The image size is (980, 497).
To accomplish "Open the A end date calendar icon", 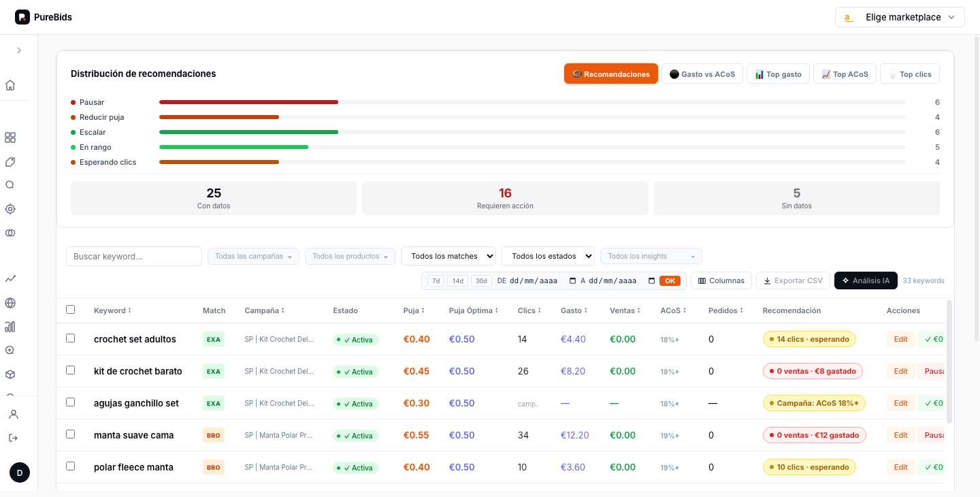I will 651,280.
